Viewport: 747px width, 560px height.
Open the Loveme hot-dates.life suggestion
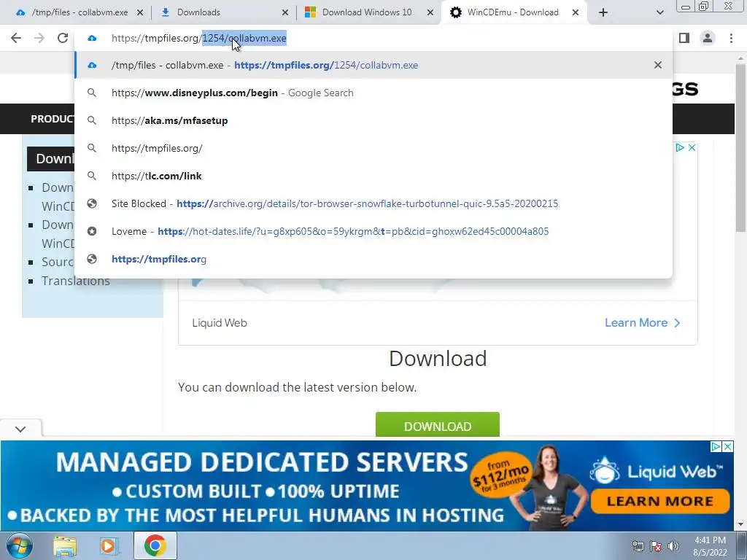[373, 231]
